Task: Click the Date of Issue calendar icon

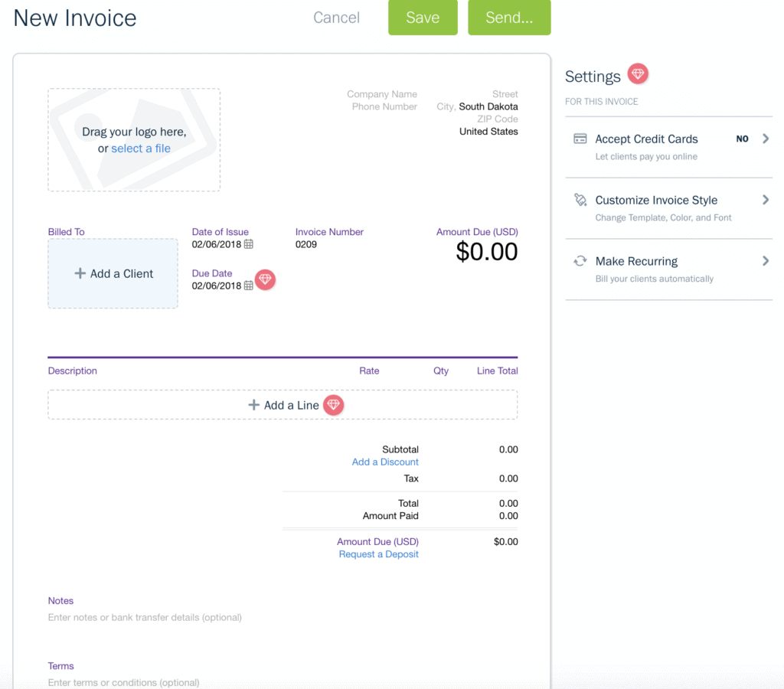Action: pos(248,244)
